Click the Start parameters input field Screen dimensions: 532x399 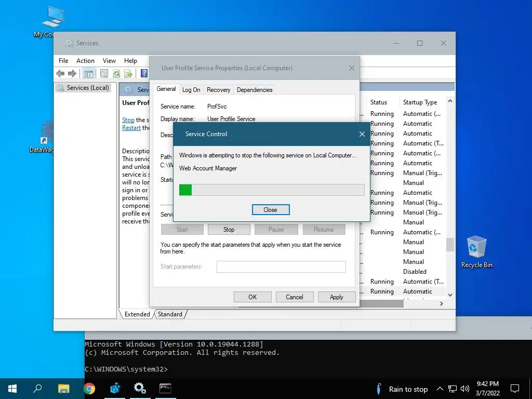281,267
